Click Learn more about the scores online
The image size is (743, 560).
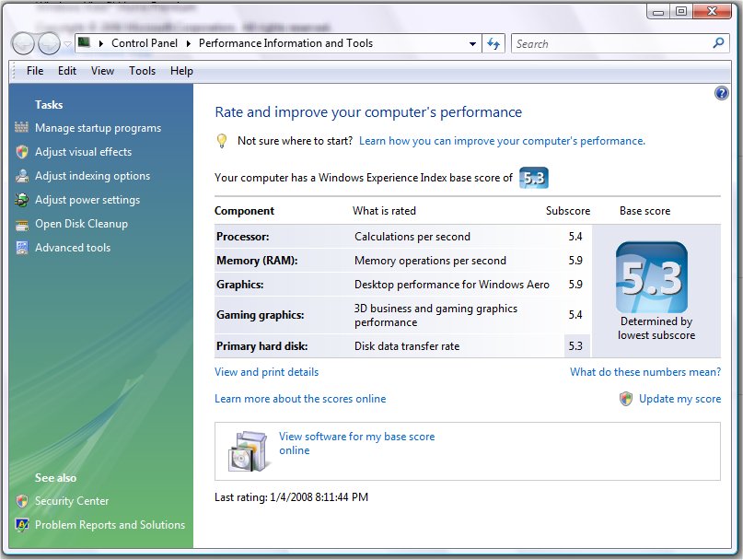tap(300, 399)
